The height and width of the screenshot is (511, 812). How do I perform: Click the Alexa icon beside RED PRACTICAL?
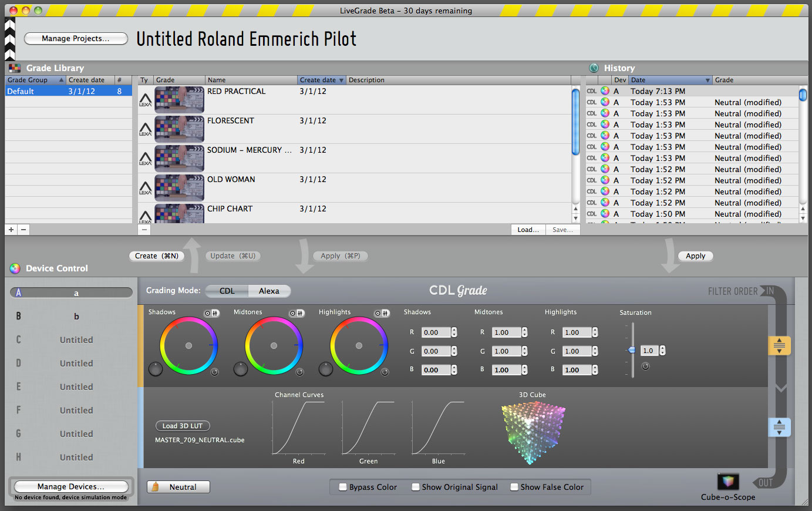click(146, 100)
